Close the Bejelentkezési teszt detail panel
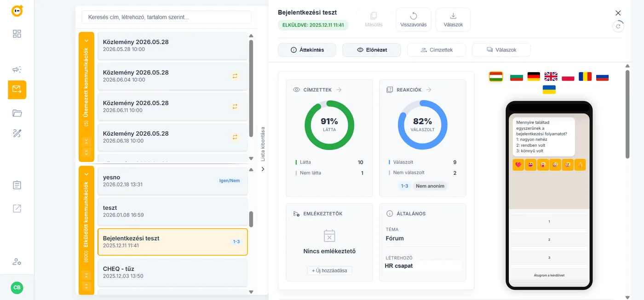The image size is (644, 300). tap(618, 13)
